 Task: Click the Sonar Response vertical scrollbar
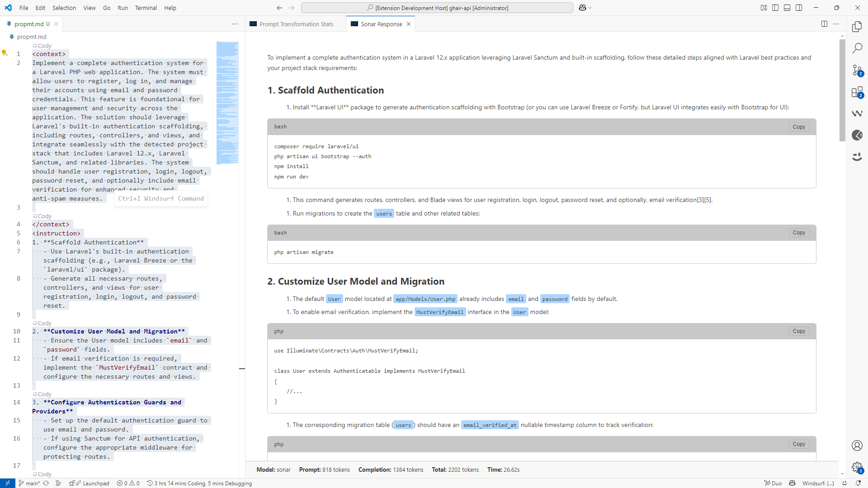[842, 90]
